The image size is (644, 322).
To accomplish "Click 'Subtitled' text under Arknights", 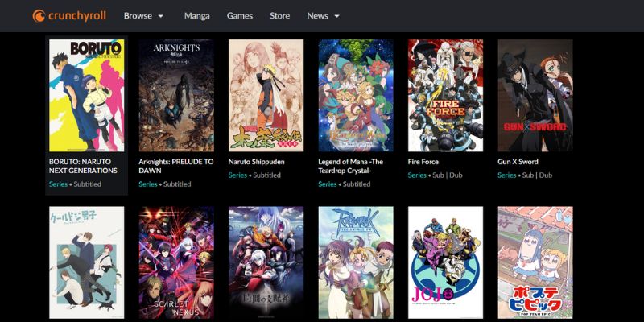I will coord(177,184).
